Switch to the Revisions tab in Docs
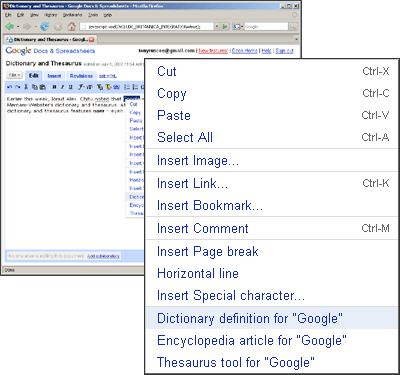 point(81,76)
